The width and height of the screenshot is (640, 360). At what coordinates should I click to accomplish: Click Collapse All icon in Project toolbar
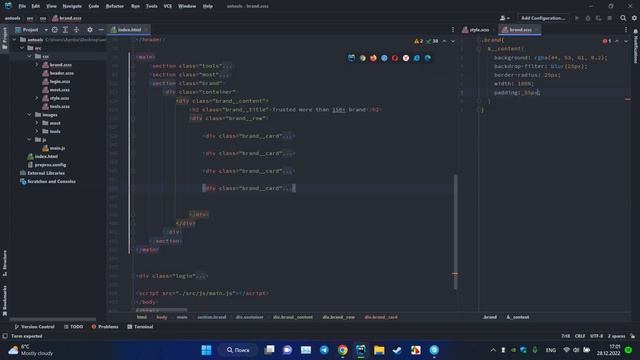(x=76, y=30)
